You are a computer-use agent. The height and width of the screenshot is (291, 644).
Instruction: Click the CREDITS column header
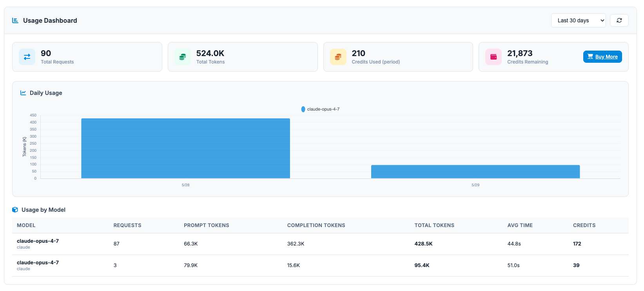click(x=584, y=226)
